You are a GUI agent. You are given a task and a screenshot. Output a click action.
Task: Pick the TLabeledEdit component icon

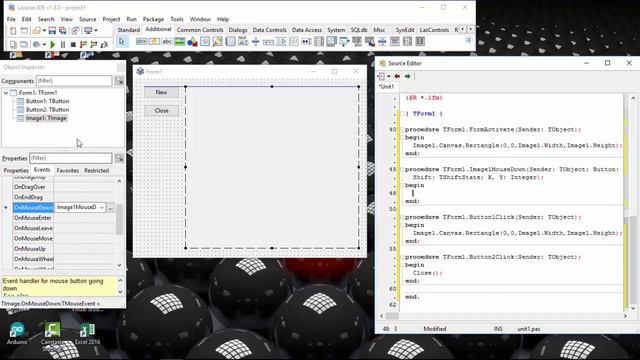pyautogui.click(x=243, y=42)
